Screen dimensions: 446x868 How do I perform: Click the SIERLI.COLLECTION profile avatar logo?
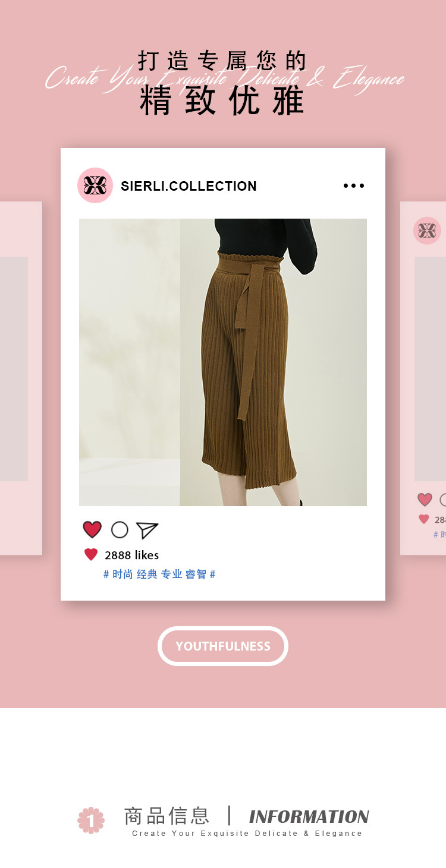[95, 185]
